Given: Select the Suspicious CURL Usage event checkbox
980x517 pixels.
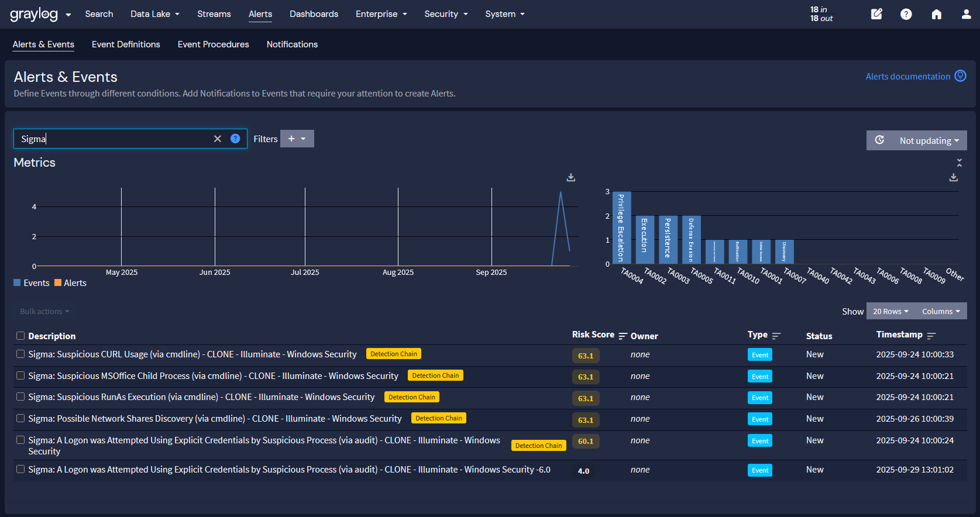Looking at the screenshot, I should [x=20, y=354].
